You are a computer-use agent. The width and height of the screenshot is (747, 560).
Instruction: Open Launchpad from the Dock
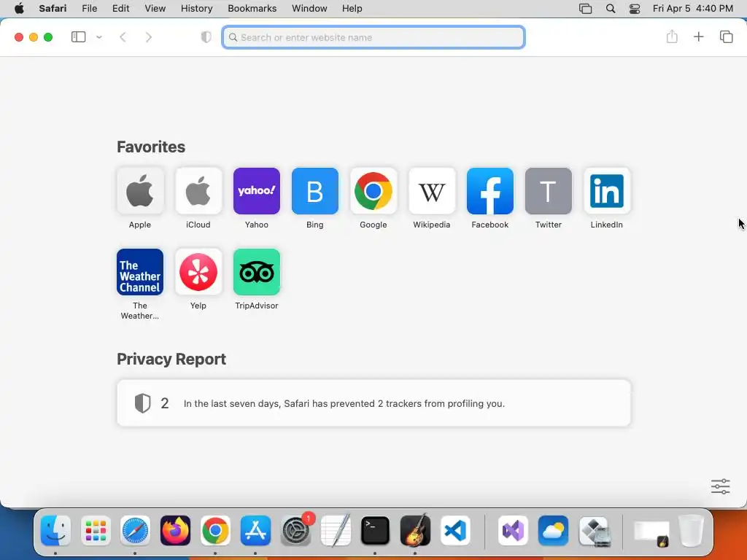[96, 530]
